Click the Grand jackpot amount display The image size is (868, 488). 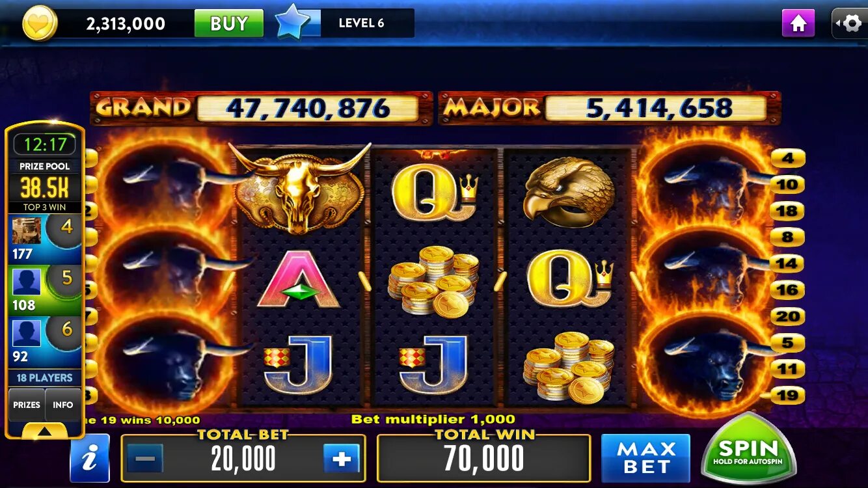[307, 109]
